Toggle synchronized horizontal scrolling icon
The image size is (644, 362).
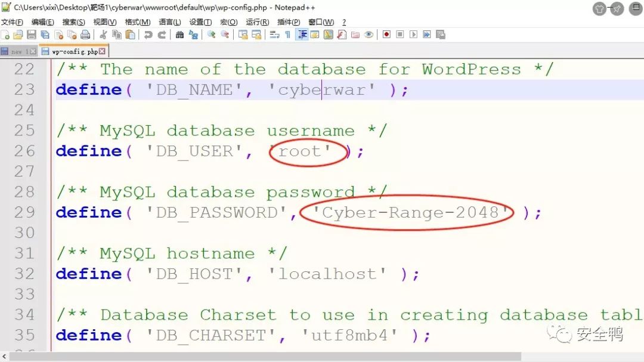pos(256,35)
